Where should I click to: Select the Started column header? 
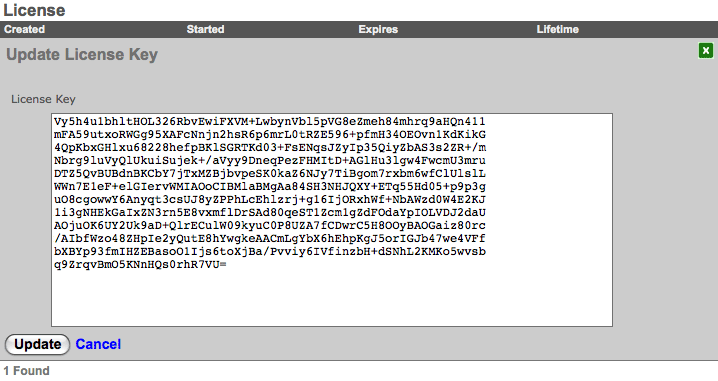coord(205,29)
